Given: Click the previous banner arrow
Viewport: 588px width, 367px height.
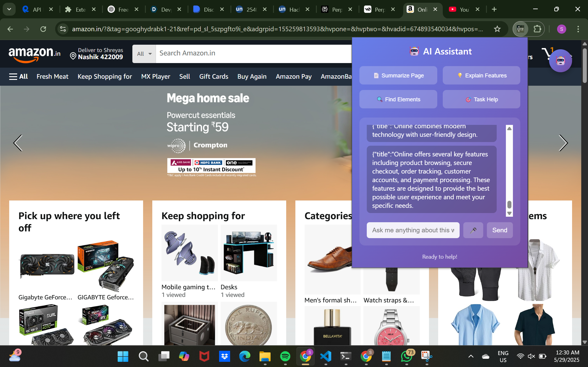Looking at the screenshot, I should pyautogui.click(x=18, y=143).
